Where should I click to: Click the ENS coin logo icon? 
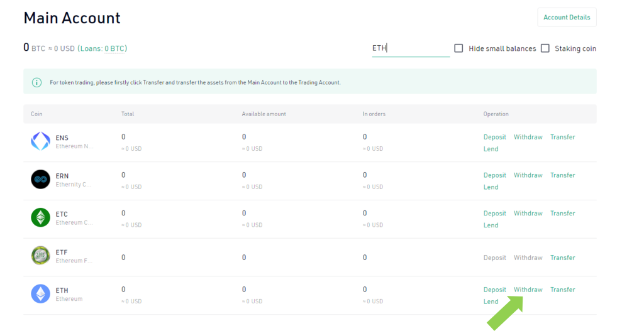click(x=41, y=141)
